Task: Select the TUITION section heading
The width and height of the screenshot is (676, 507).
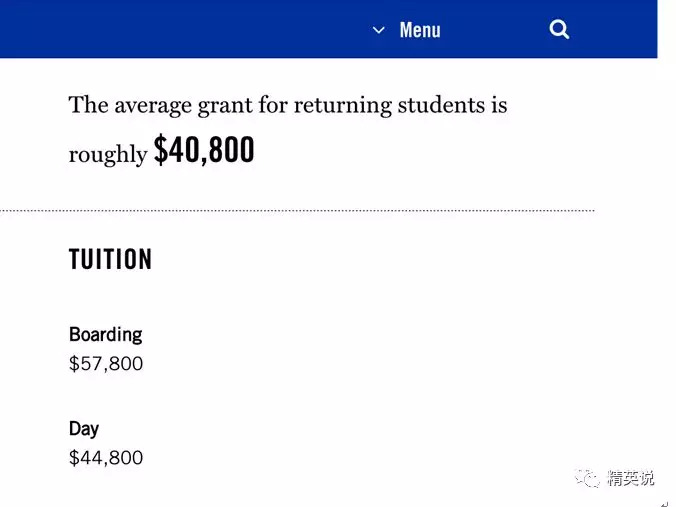Action: 110,260
